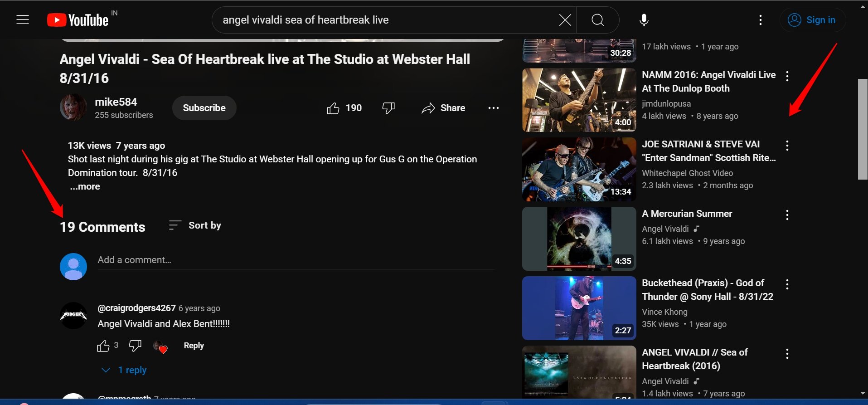
Task: Open A Mercurian Summer title
Action: coord(687,214)
